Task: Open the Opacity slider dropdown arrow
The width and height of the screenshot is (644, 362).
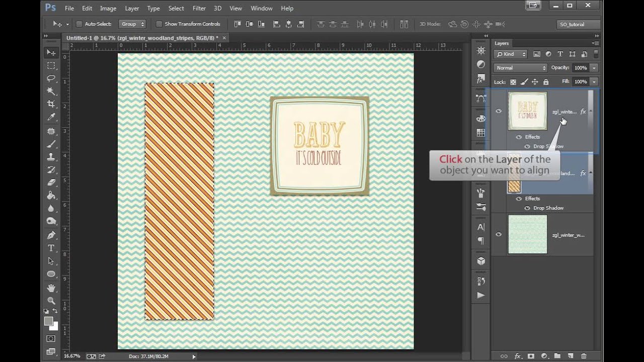Action: [594, 68]
